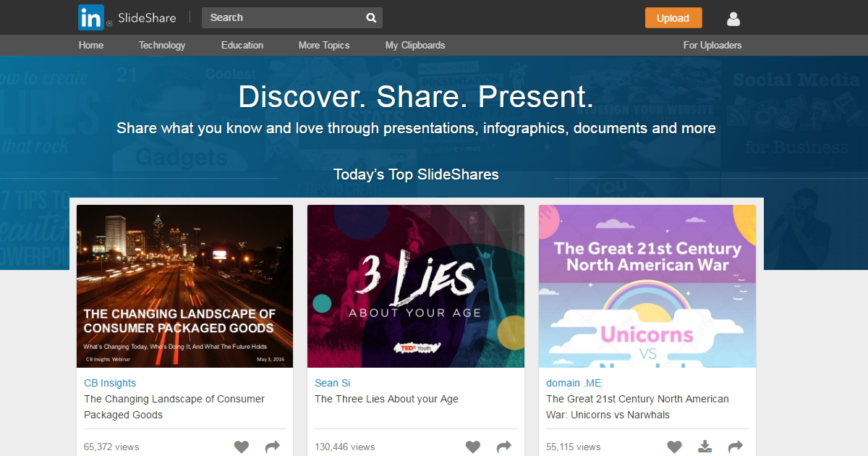Click the LinkedIn logo icon
Screen dimensions: 868x456
tap(91, 17)
